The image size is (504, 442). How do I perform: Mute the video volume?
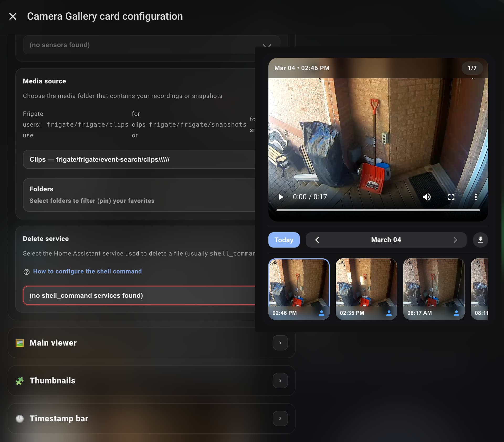427,197
